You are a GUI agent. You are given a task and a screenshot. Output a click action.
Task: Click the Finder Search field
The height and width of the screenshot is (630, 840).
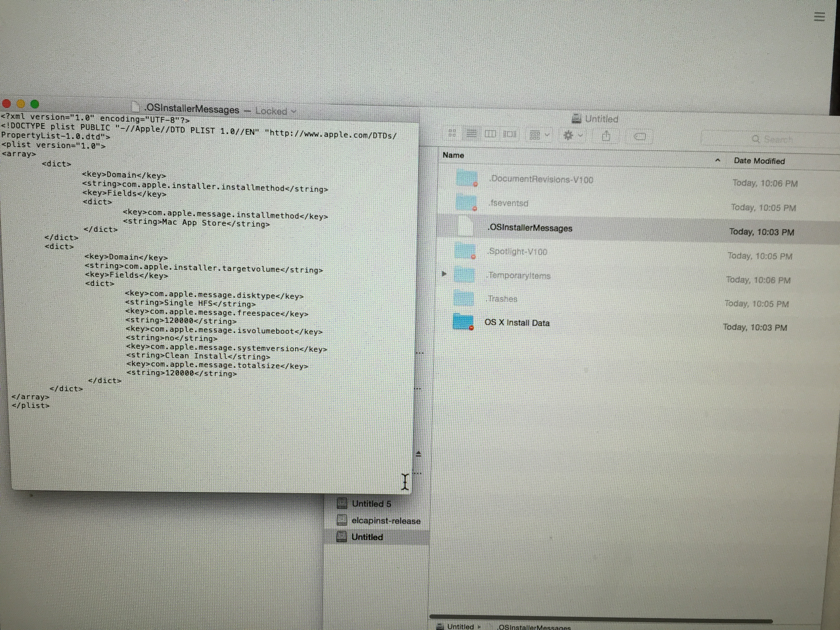[x=771, y=139]
